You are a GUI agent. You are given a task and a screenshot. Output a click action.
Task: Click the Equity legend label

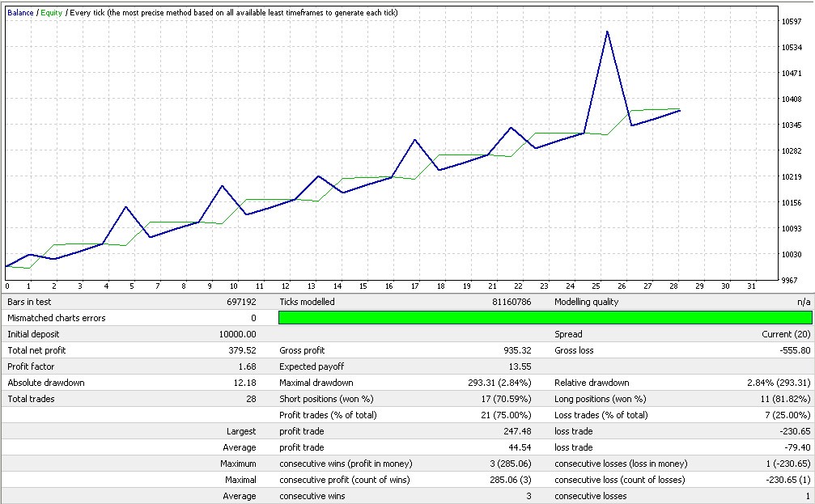click(x=52, y=12)
